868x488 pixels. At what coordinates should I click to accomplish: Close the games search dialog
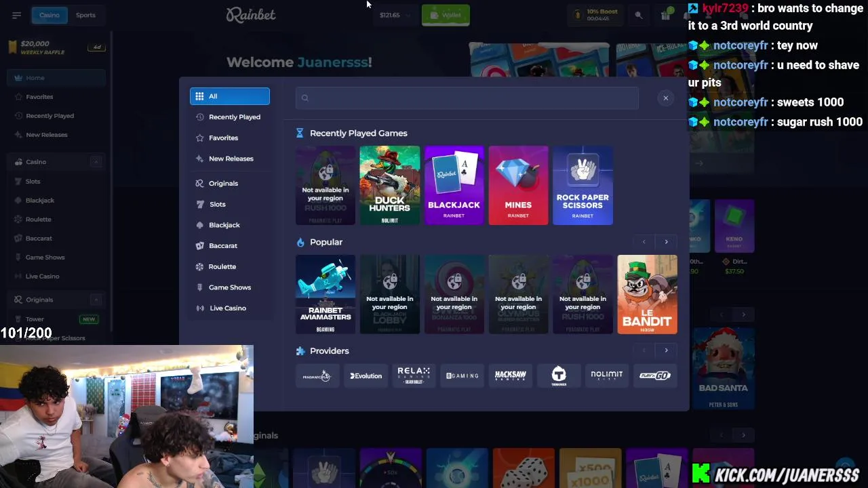(665, 98)
